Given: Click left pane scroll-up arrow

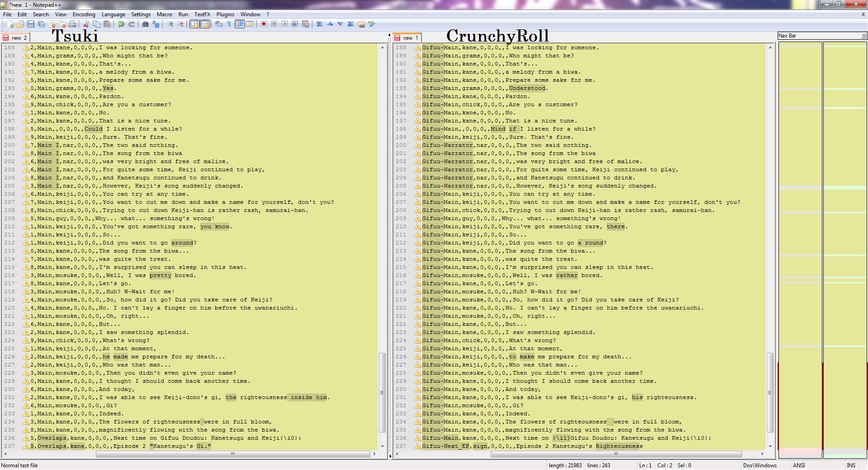Looking at the screenshot, I should [382, 47].
